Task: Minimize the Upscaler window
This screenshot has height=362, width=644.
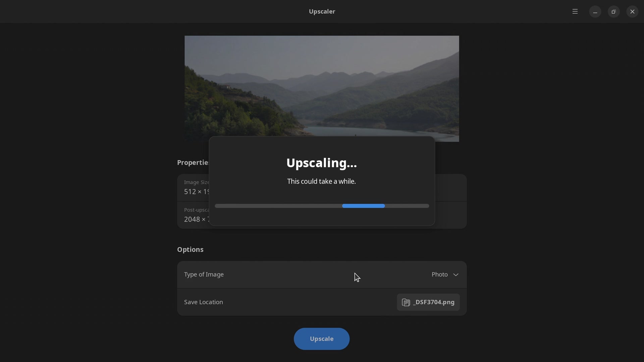Action: (595, 12)
